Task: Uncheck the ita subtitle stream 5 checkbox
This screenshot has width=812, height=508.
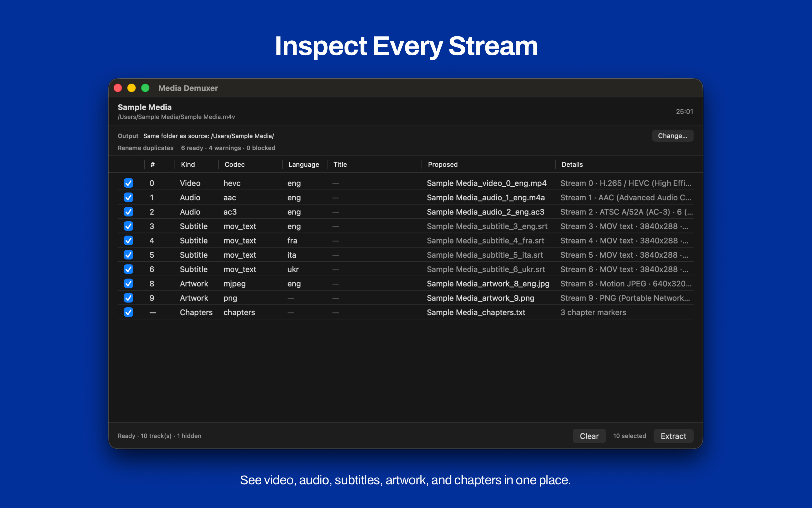Action: point(129,255)
